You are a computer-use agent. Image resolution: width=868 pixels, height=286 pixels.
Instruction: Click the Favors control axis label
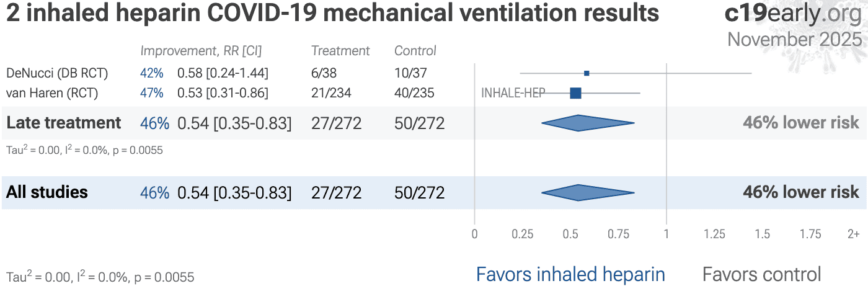(761, 274)
